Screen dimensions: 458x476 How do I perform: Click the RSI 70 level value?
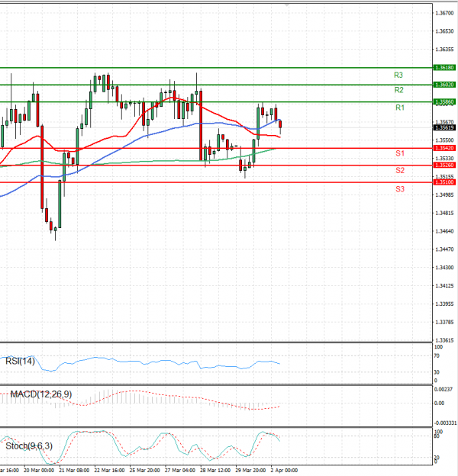437,355
